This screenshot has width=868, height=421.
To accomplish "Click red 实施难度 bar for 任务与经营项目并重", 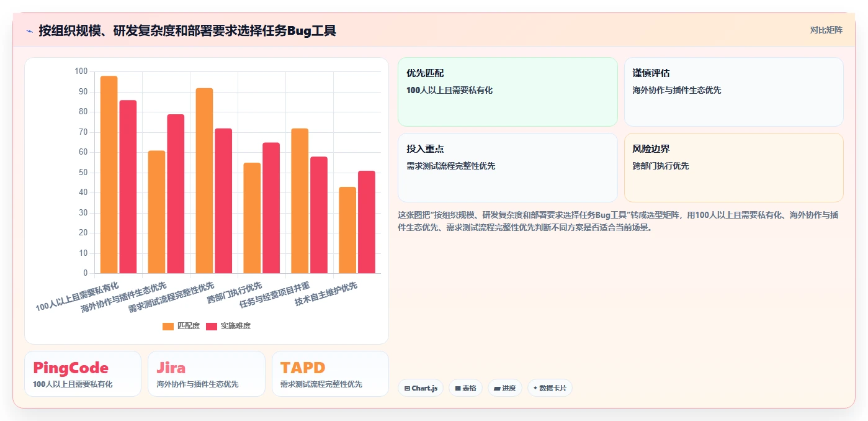I will (319, 215).
